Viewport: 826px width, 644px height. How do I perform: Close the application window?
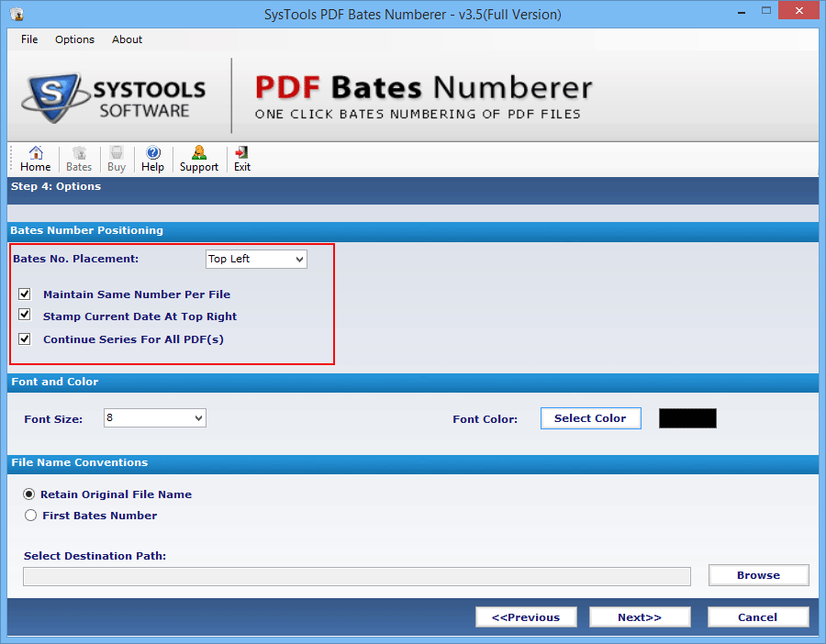coord(799,10)
